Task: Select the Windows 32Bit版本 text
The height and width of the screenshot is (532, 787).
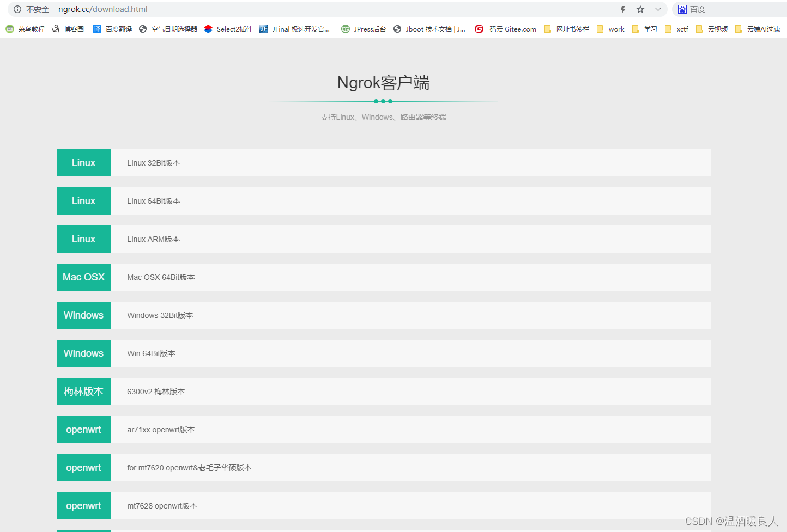Action: pos(160,315)
